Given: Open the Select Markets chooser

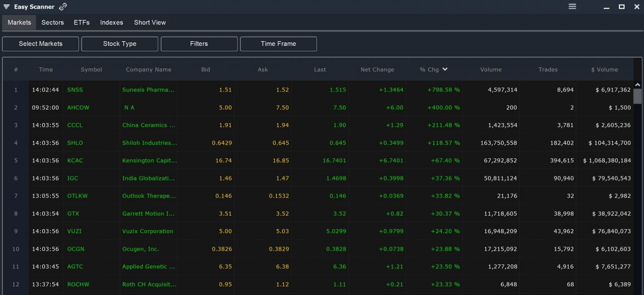Looking at the screenshot, I should 40,44.
